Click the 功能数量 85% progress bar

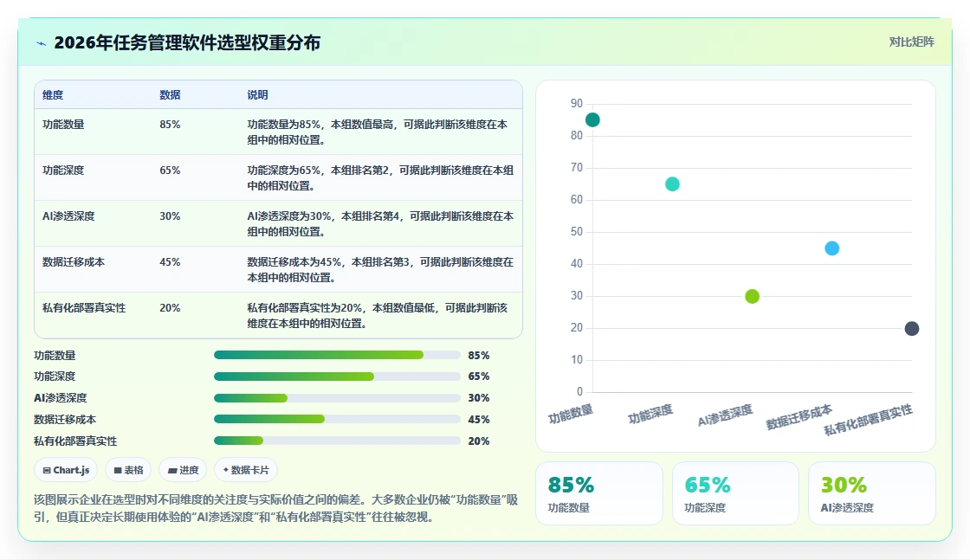pyautogui.click(x=337, y=355)
